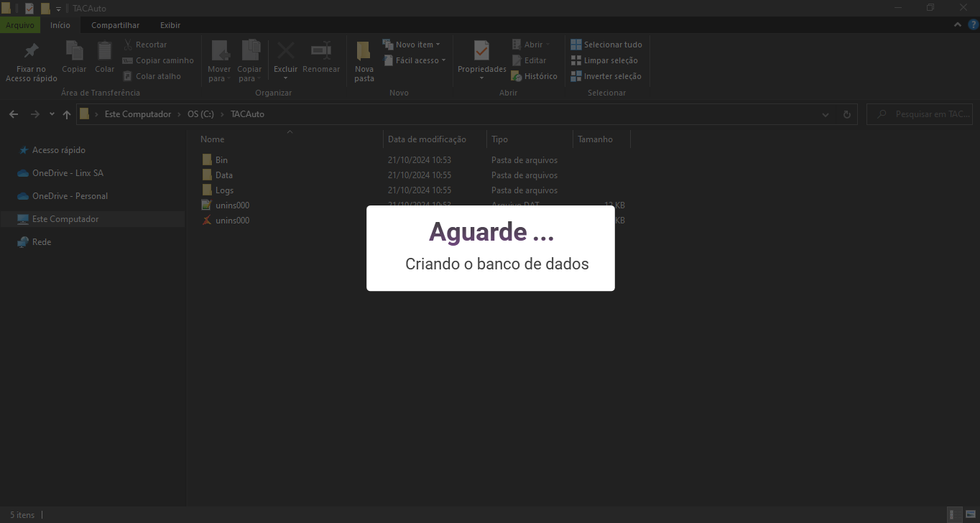Go forward with the right arrow
980x523 pixels.
[34, 114]
